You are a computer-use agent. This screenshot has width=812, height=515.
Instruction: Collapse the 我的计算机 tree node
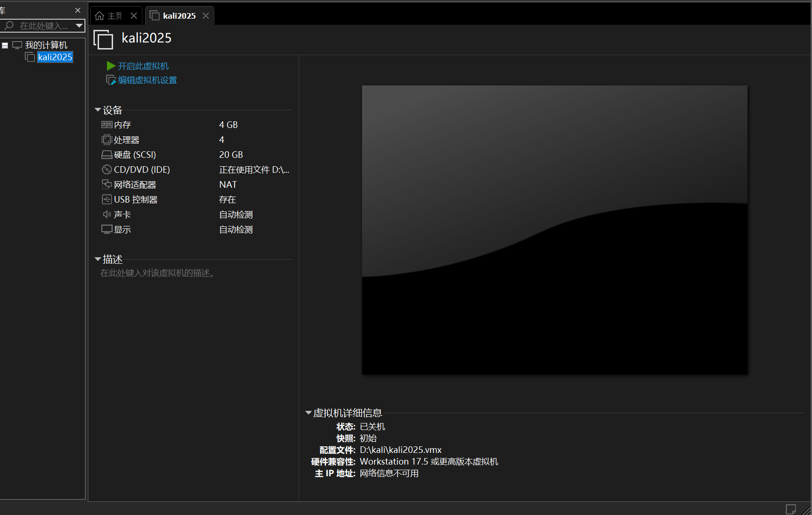[x=5, y=45]
